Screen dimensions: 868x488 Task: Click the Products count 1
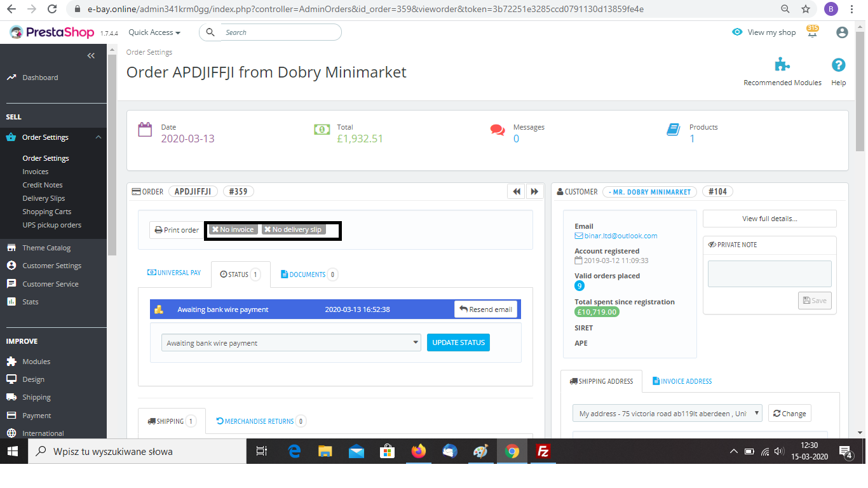pos(692,139)
